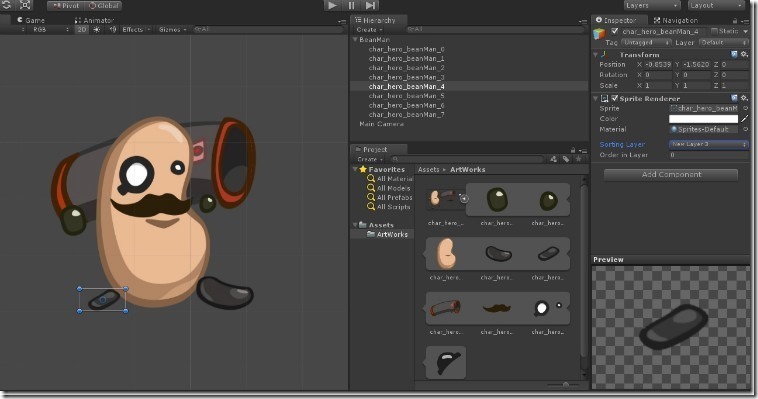Open the Layer Default dropdown
Image resolution: width=758 pixels, height=399 pixels.
pyautogui.click(x=724, y=43)
